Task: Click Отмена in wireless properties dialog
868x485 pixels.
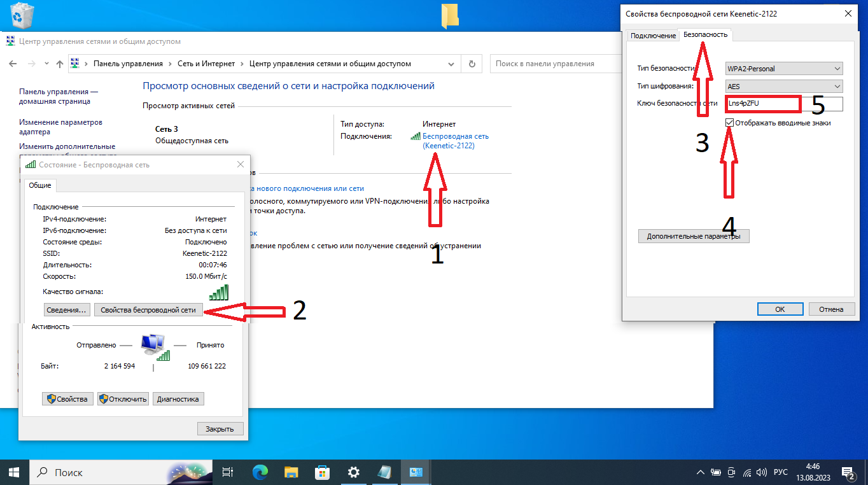Action: pyautogui.click(x=831, y=309)
